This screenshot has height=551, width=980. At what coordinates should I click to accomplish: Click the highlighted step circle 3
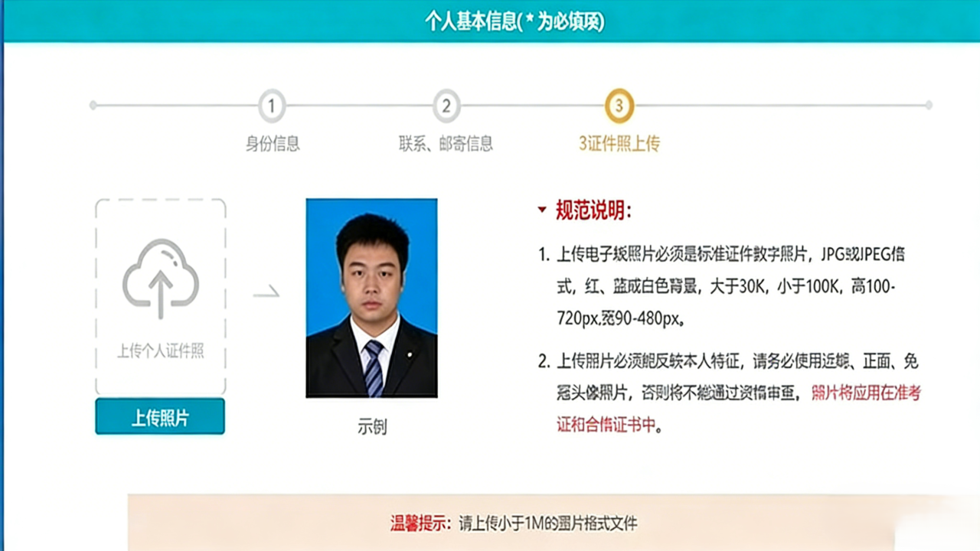coord(620,106)
